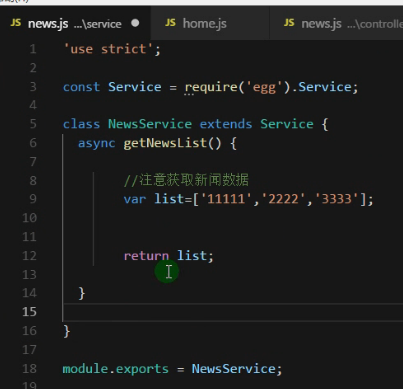Click the NewsService class name on line 5
This screenshot has height=389, width=403.
coord(150,124)
